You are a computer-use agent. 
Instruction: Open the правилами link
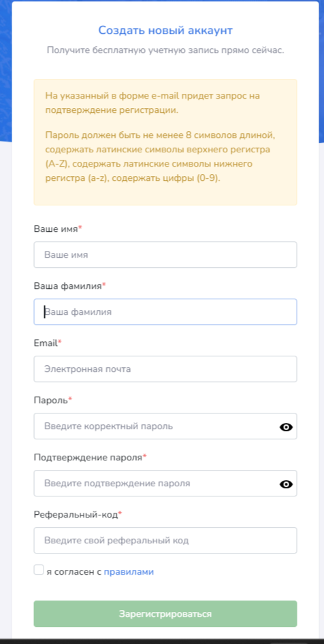[x=129, y=572]
